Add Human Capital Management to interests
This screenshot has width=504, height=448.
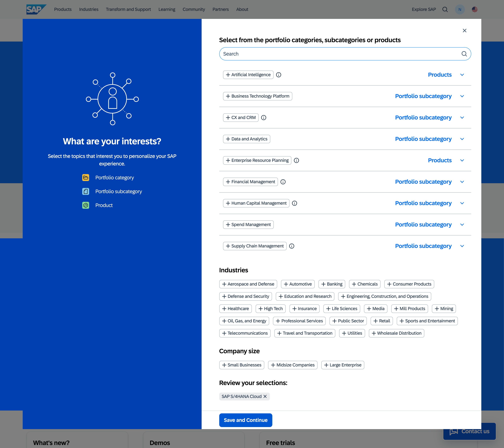click(256, 203)
